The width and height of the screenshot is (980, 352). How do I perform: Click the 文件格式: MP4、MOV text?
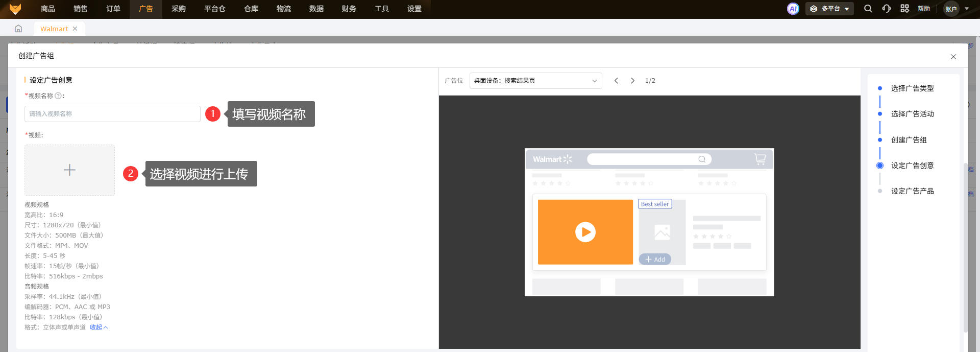tap(56, 246)
